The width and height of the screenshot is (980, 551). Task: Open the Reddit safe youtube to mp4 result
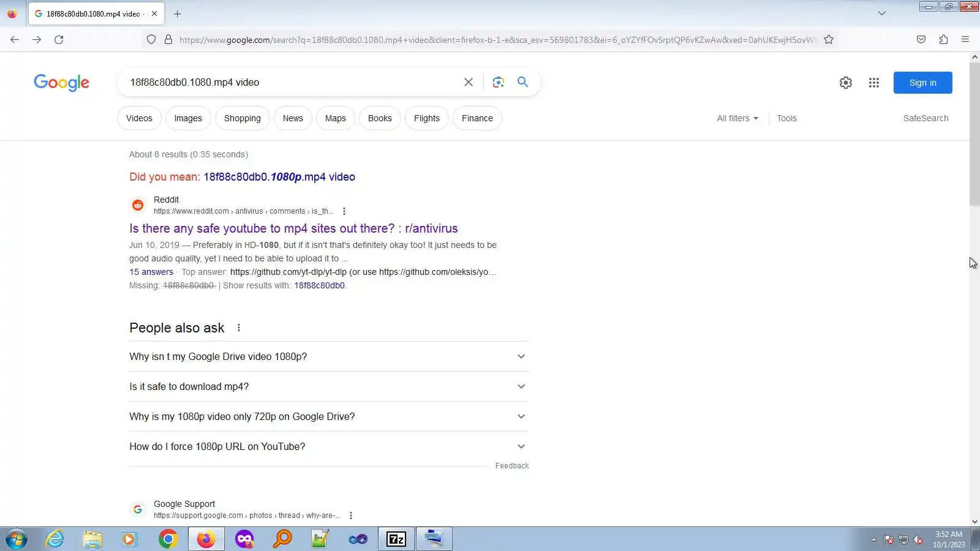point(293,228)
